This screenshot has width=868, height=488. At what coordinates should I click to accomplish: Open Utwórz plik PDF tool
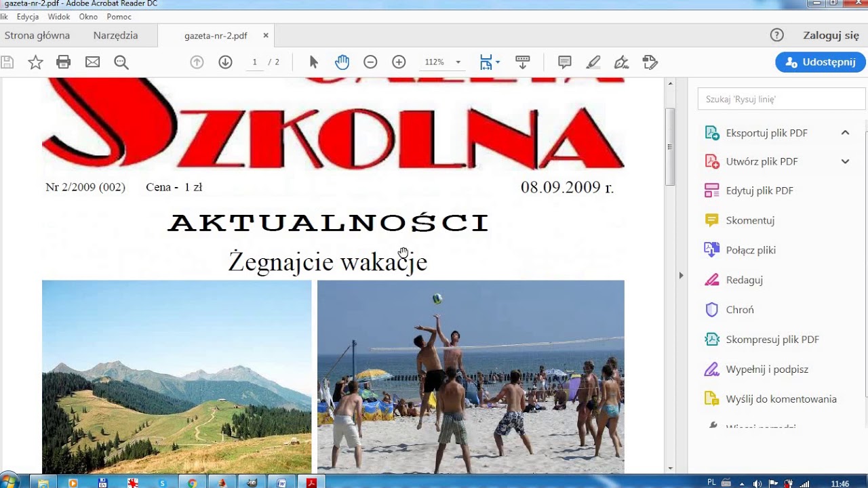click(x=762, y=161)
